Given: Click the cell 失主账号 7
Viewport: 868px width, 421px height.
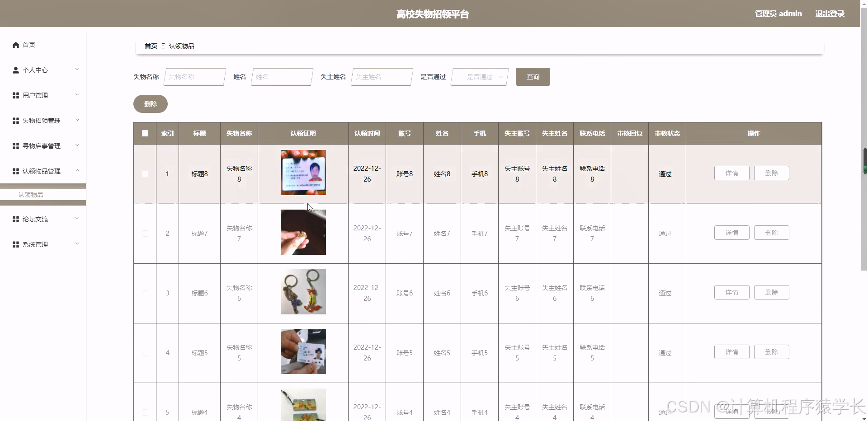Looking at the screenshot, I should (x=517, y=234).
